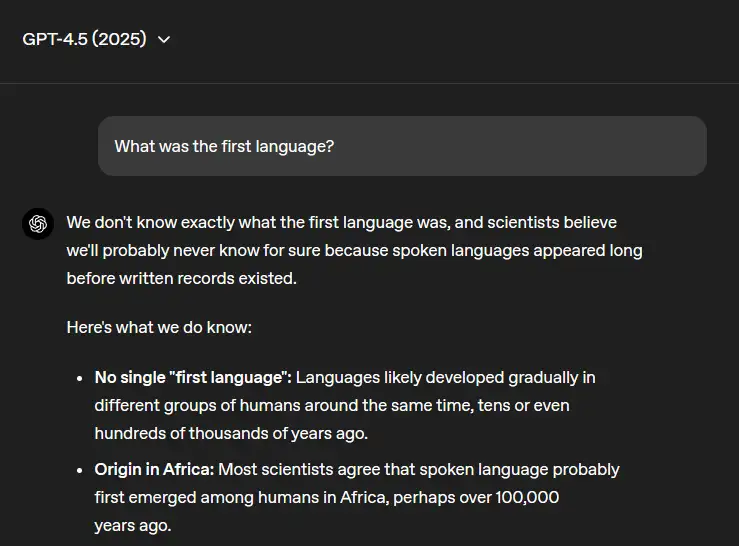Click the bold 'Origin in Africa:' heading
The width and height of the screenshot is (739, 546).
point(154,469)
